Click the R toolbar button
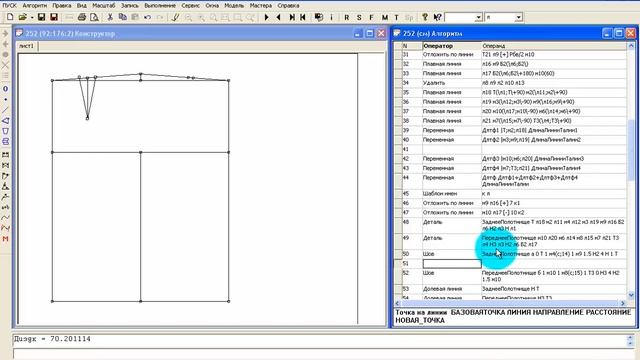The image size is (640, 360). [x=347, y=17]
